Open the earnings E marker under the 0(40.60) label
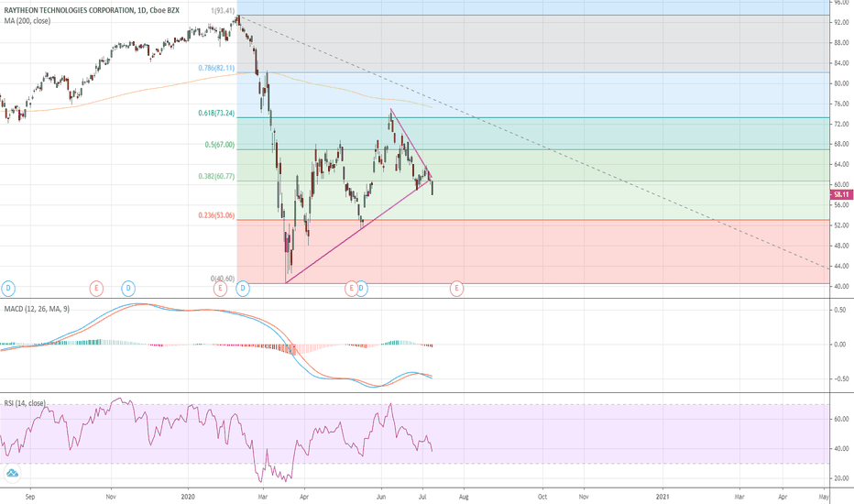The width and height of the screenshot is (854, 504). (220, 289)
